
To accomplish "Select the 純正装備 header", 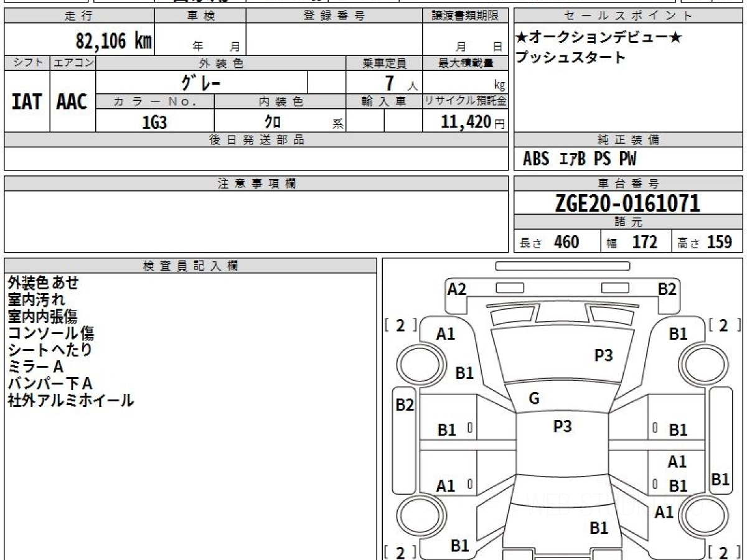I will [629, 140].
